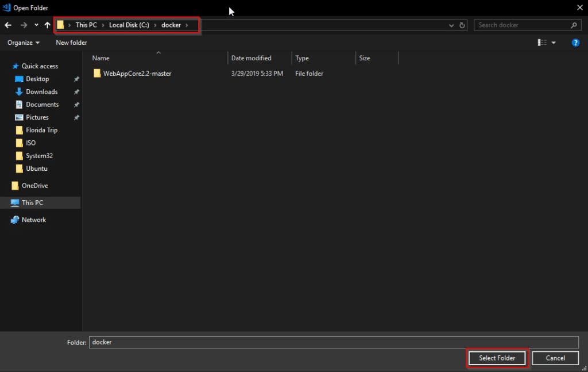The image size is (588, 372).
Task: Click the pin icon next to Documents
Action: [x=76, y=105]
